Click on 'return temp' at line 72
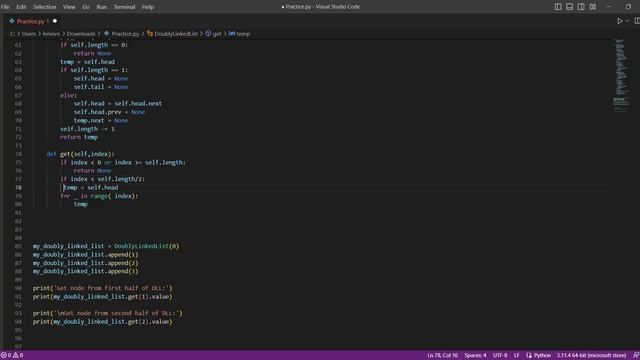 79,138
